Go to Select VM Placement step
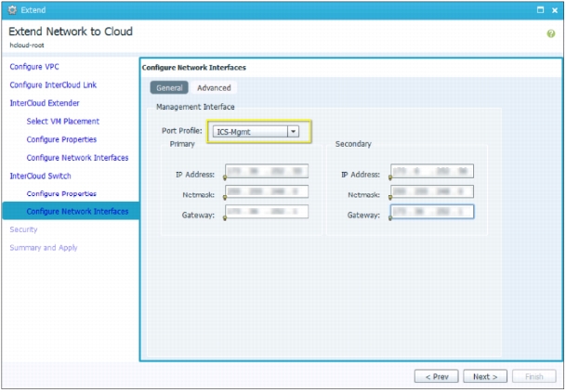 [x=63, y=121]
